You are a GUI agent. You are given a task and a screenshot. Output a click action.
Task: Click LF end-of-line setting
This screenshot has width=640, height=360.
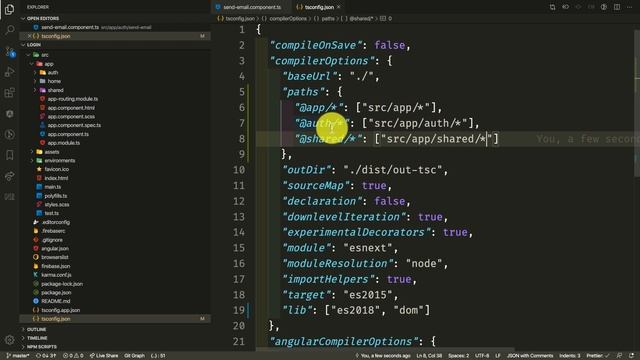coord(498,356)
